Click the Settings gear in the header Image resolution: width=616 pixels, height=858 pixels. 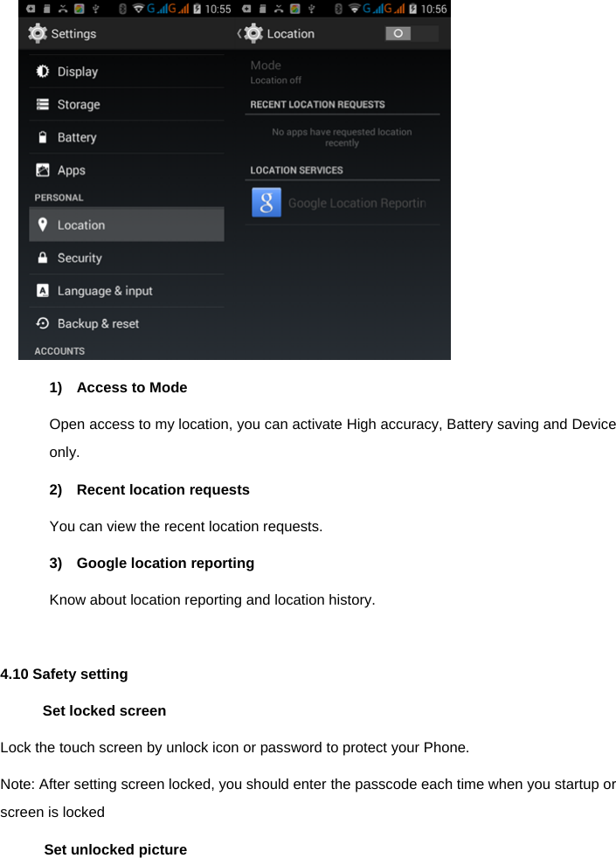(x=38, y=33)
